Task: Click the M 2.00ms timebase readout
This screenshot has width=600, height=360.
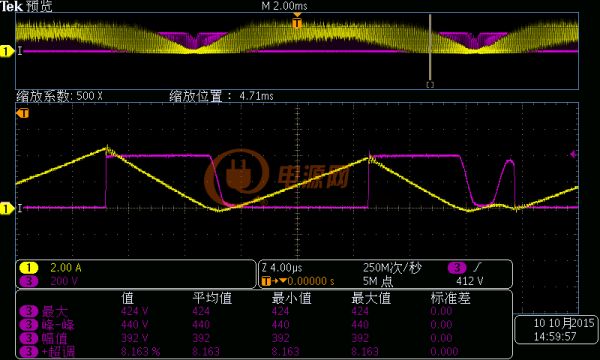Action: point(284,6)
